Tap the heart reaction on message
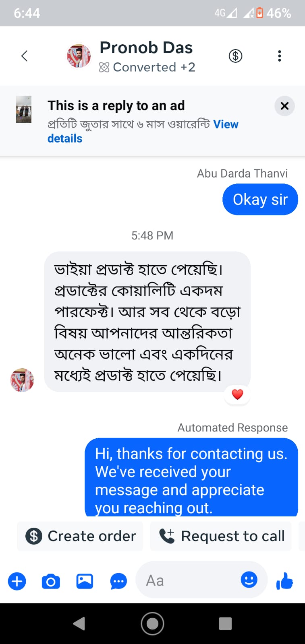 point(237,394)
